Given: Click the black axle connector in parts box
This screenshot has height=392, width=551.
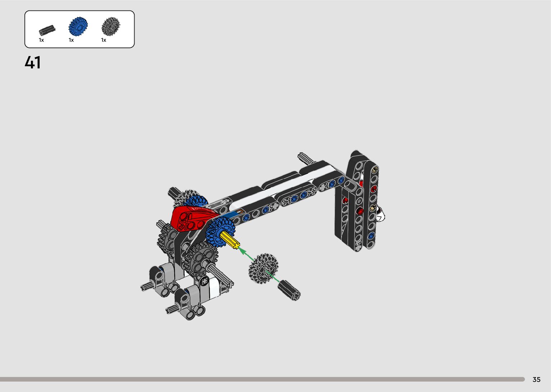Looking at the screenshot, I should click(x=47, y=29).
